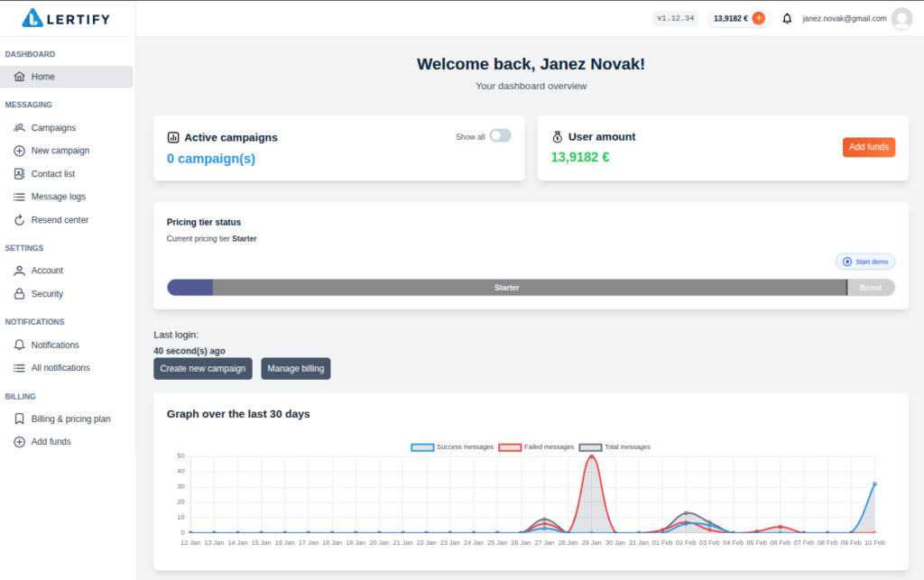Screen dimensions: 924x580
Task: Toggle Total messages legend item
Action: 615,447
